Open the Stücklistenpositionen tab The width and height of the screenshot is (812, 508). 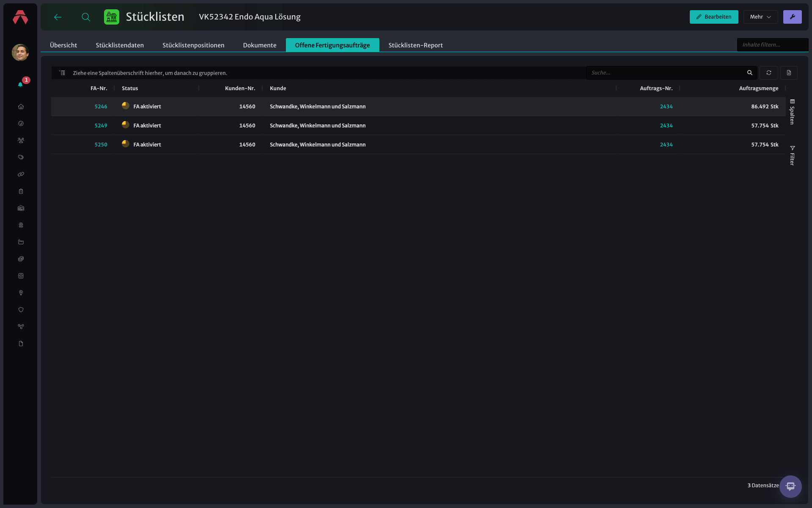pos(193,45)
